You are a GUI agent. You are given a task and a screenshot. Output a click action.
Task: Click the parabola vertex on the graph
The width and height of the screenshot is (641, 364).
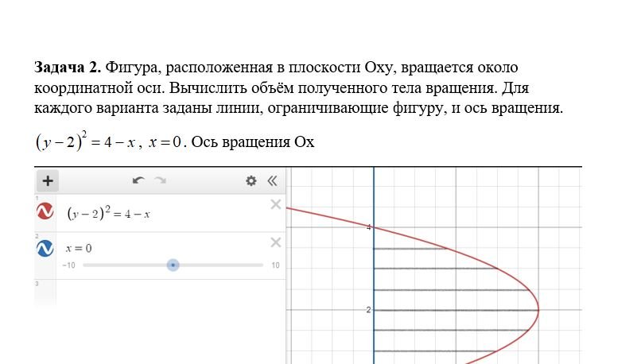pyautogui.click(x=538, y=309)
